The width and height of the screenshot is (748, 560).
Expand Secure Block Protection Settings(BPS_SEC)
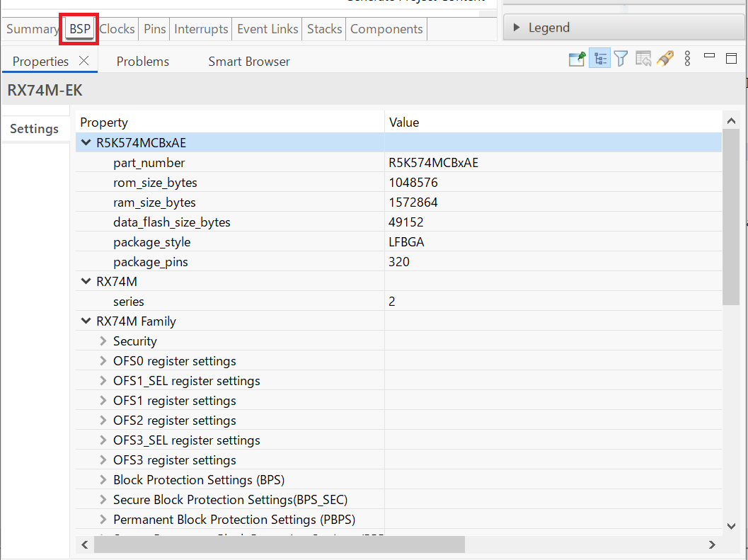[103, 499]
